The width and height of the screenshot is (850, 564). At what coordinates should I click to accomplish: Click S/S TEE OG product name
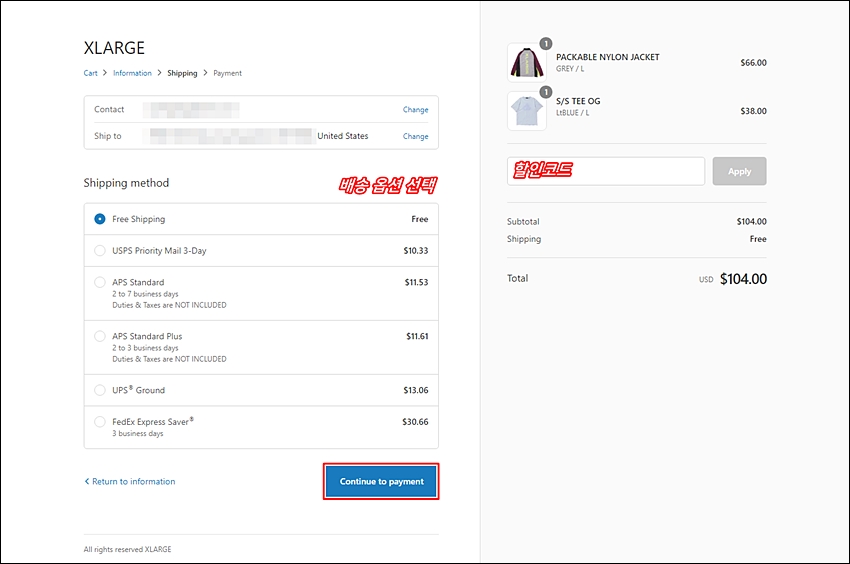578,101
